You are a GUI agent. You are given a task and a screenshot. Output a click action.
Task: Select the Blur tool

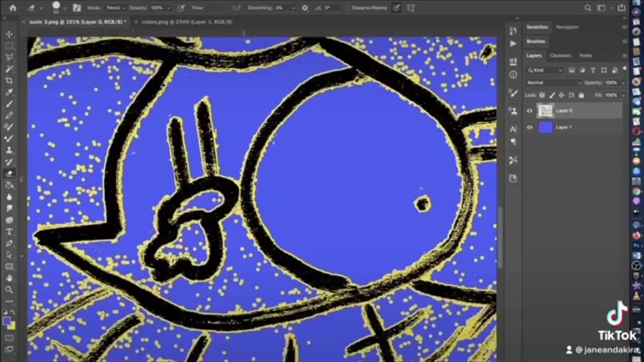pyautogui.click(x=9, y=197)
